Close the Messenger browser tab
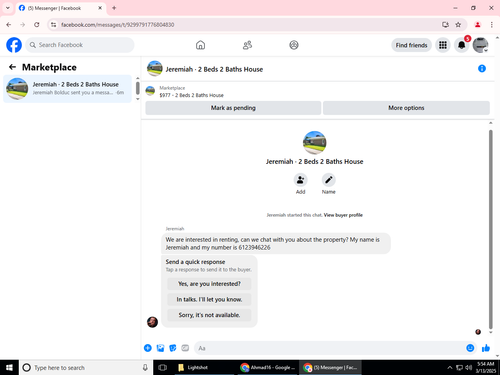500x375 pixels. [x=100, y=8]
